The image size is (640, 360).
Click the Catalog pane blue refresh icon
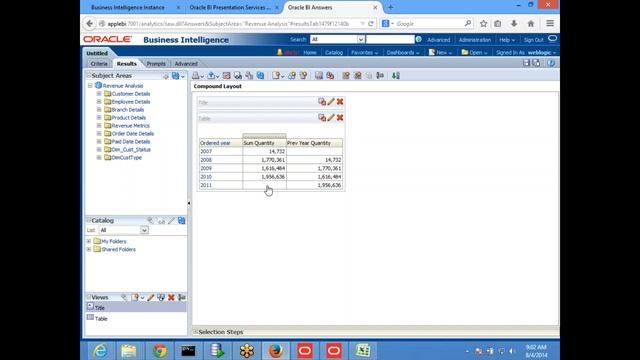[182, 220]
